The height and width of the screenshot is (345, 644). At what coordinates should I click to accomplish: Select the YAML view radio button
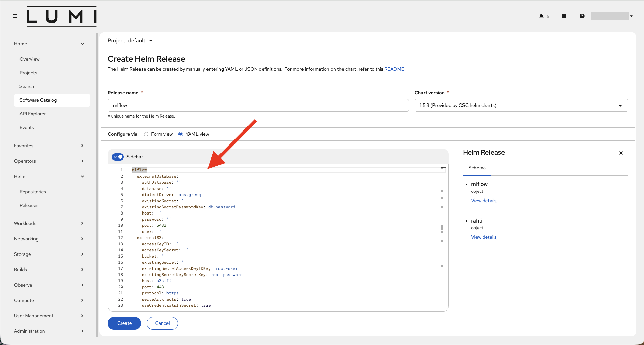(180, 134)
